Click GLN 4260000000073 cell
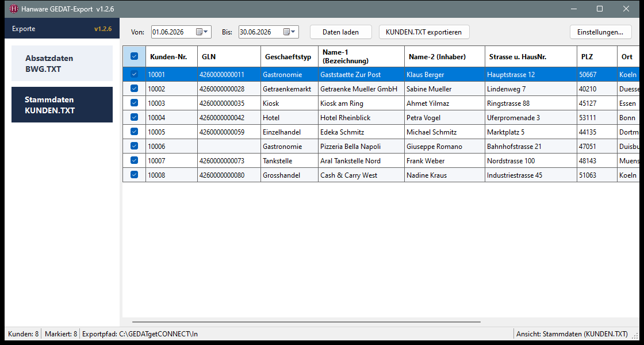Image resolution: width=644 pixels, height=345 pixels. point(229,161)
